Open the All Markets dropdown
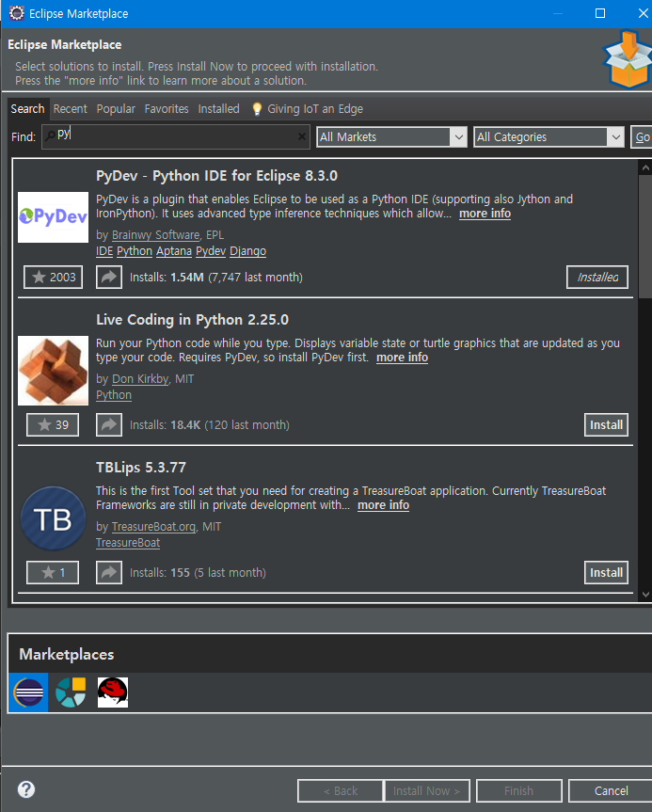The height and width of the screenshot is (812, 652). pyautogui.click(x=391, y=136)
